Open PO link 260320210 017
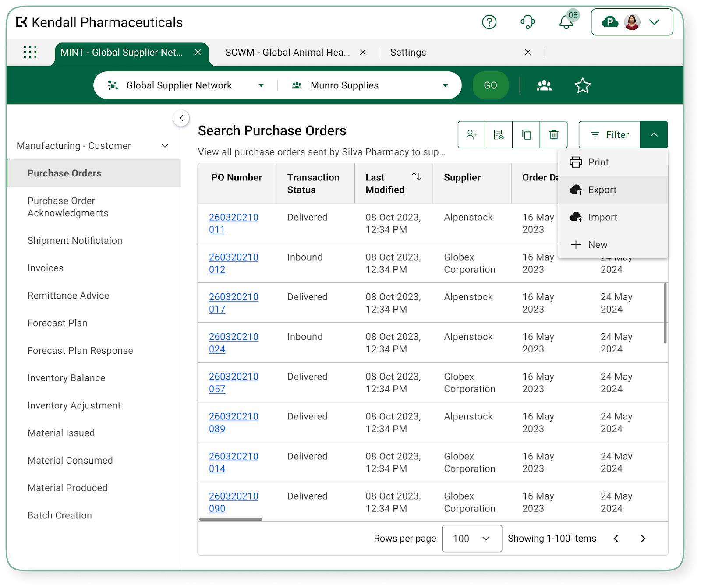Screen dimensions: 701x588 tap(234, 303)
